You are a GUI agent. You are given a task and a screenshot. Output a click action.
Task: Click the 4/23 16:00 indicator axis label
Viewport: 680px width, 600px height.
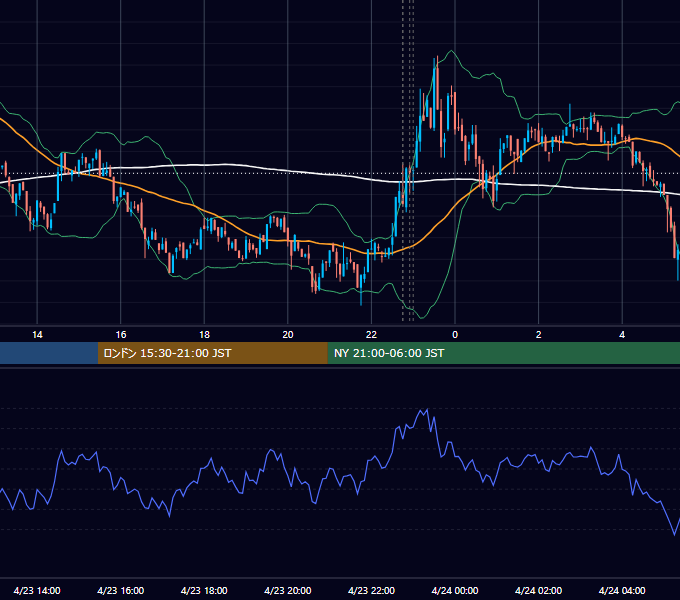pos(121,590)
